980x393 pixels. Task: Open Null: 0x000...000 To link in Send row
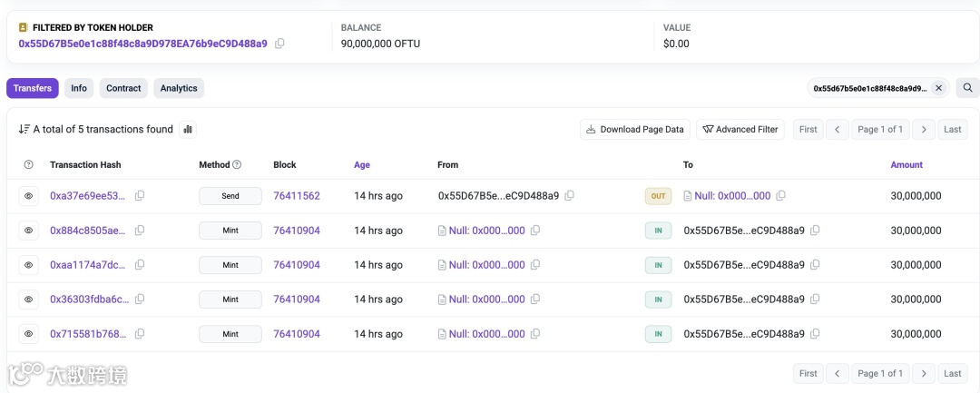click(x=732, y=195)
